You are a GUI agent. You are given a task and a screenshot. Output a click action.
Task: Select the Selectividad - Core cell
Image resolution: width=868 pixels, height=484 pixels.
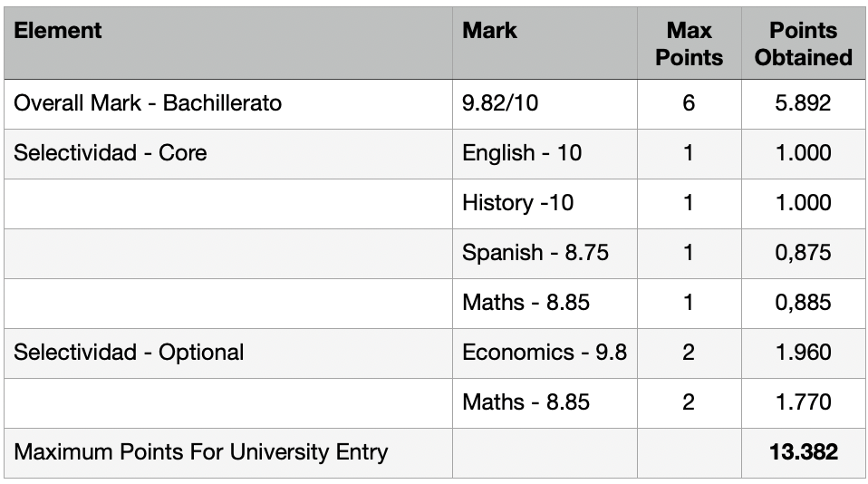(x=228, y=153)
